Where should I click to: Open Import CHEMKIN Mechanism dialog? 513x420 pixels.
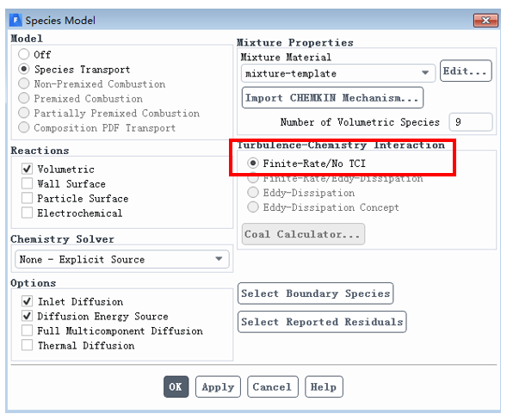[x=332, y=98]
